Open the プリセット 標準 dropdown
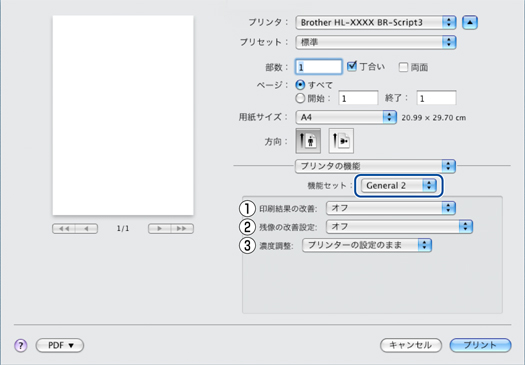The width and height of the screenshot is (525, 365). [x=376, y=42]
